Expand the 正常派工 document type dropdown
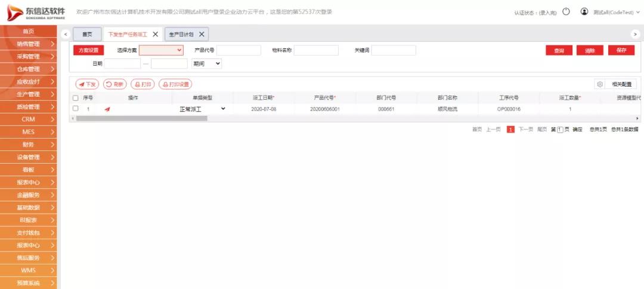 pyautogui.click(x=202, y=109)
